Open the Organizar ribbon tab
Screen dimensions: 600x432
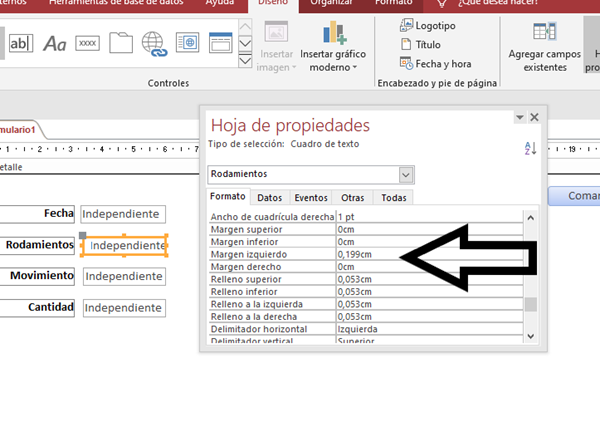(x=330, y=3)
